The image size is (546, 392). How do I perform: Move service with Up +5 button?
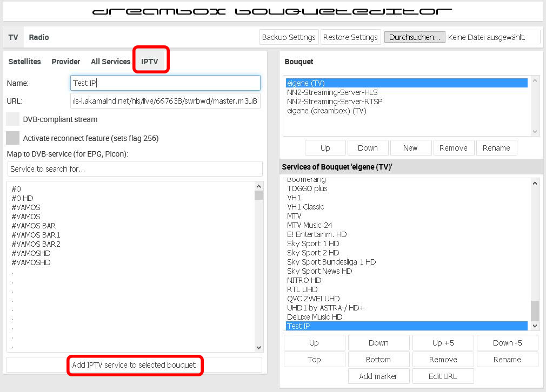(x=443, y=343)
